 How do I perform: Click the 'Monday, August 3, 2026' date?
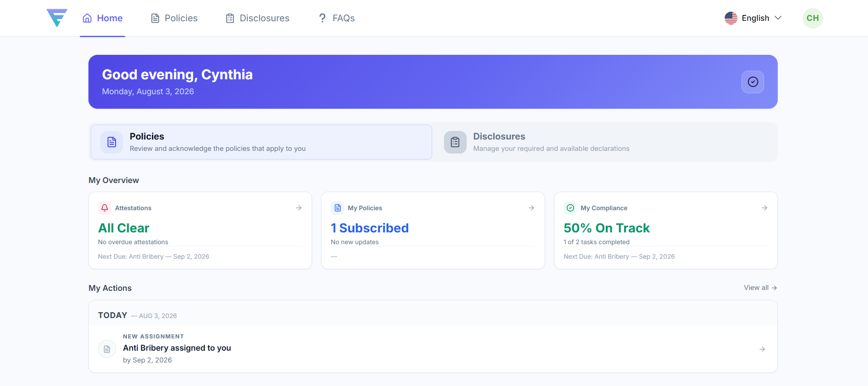click(x=148, y=92)
